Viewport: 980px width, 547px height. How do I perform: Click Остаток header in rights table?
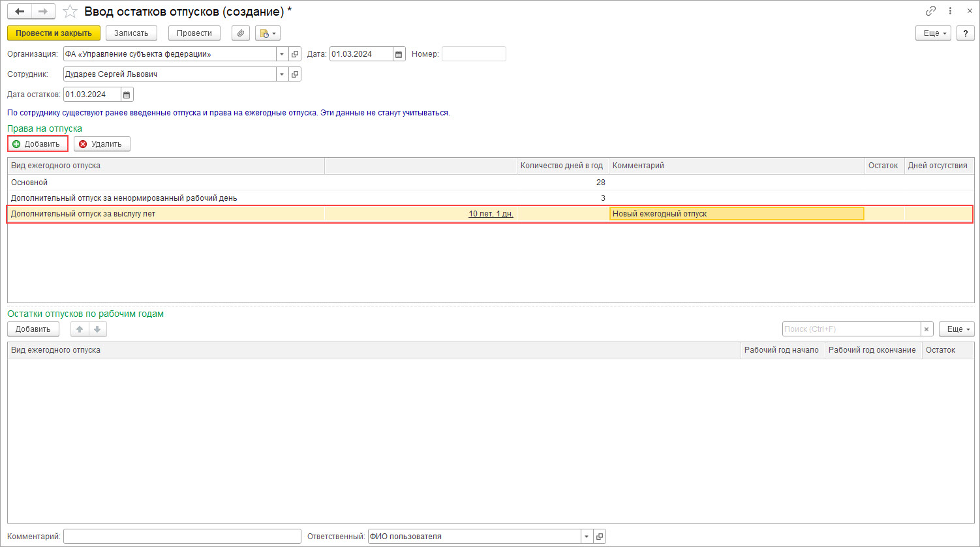pyautogui.click(x=885, y=166)
